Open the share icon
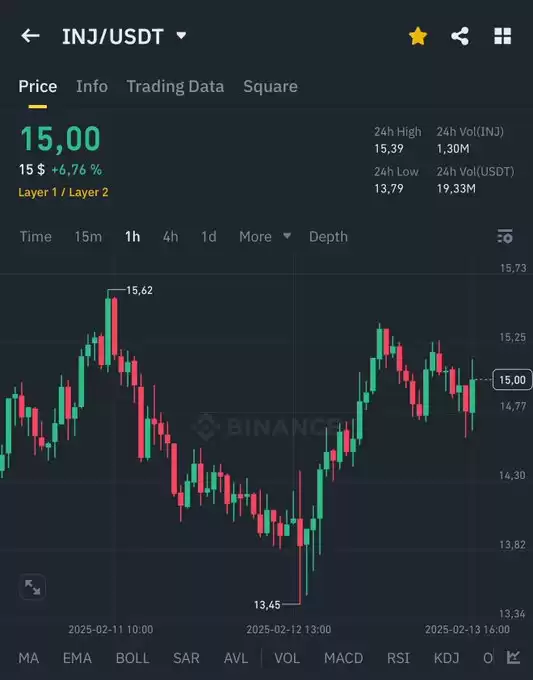This screenshot has width=533, height=680. pyautogui.click(x=460, y=36)
